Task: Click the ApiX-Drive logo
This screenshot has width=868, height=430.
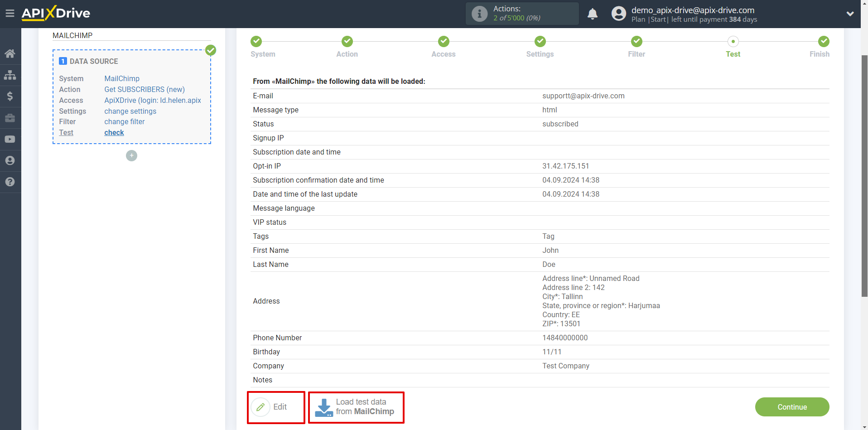Action: pyautogui.click(x=56, y=13)
